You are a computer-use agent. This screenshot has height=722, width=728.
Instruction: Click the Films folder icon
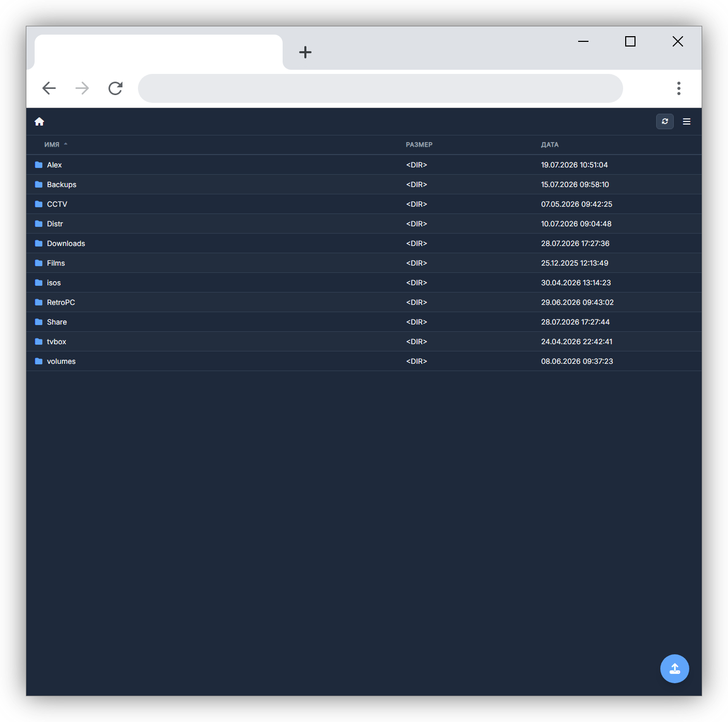pos(39,263)
